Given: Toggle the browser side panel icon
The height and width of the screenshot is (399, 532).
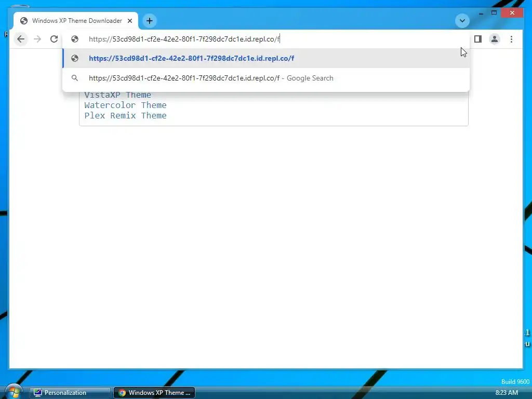Looking at the screenshot, I should (478, 39).
